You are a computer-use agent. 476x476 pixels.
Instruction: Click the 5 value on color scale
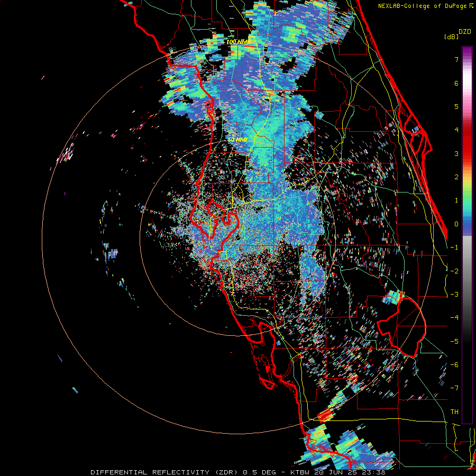(456, 106)
